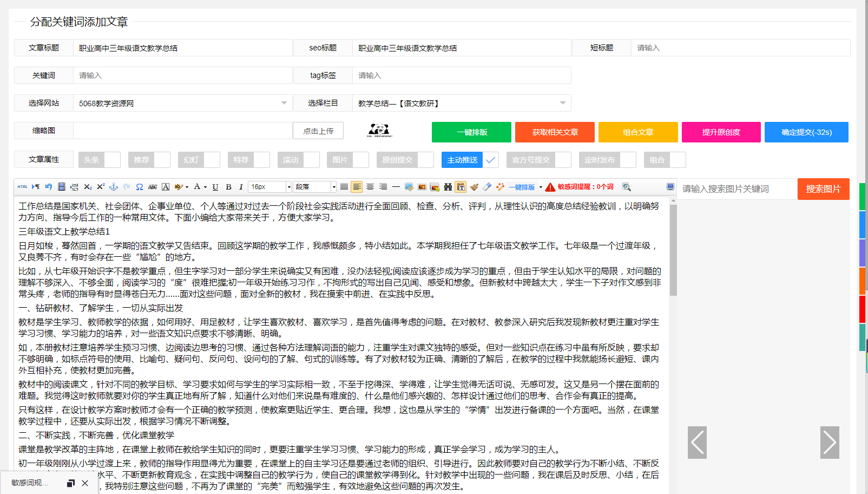Insert special character with Omega icon

140,187
